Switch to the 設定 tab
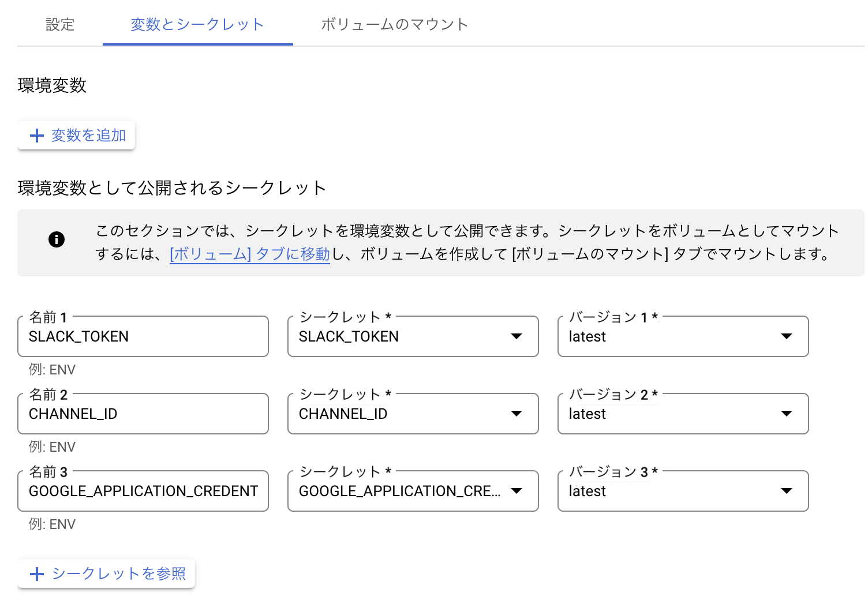868x600 pixels. [x=60, y=25]
